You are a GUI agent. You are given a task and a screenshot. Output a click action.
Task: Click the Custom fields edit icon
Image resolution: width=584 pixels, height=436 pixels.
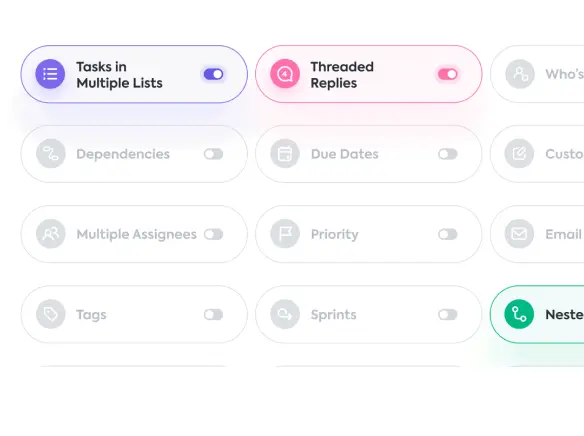tap(519, 153)
